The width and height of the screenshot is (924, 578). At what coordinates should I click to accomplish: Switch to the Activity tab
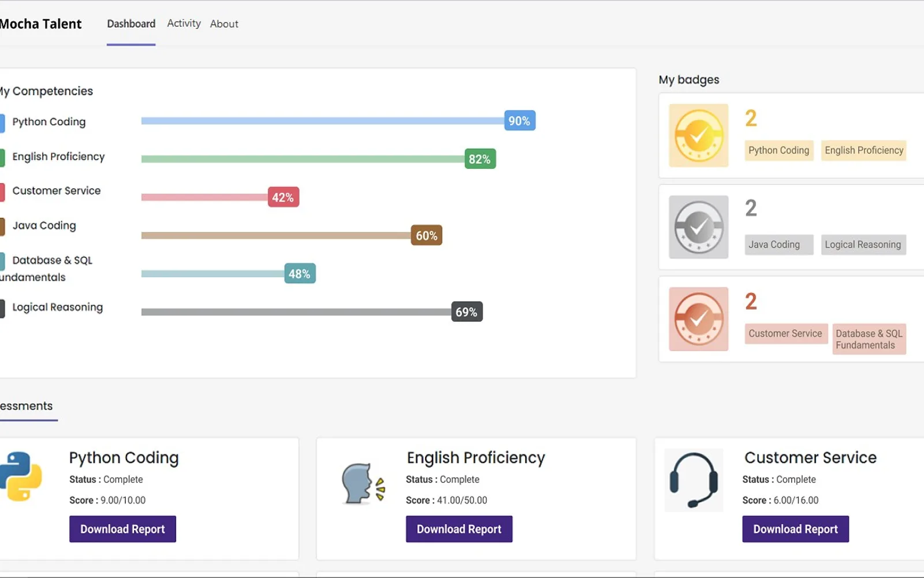tap(184, 23)
